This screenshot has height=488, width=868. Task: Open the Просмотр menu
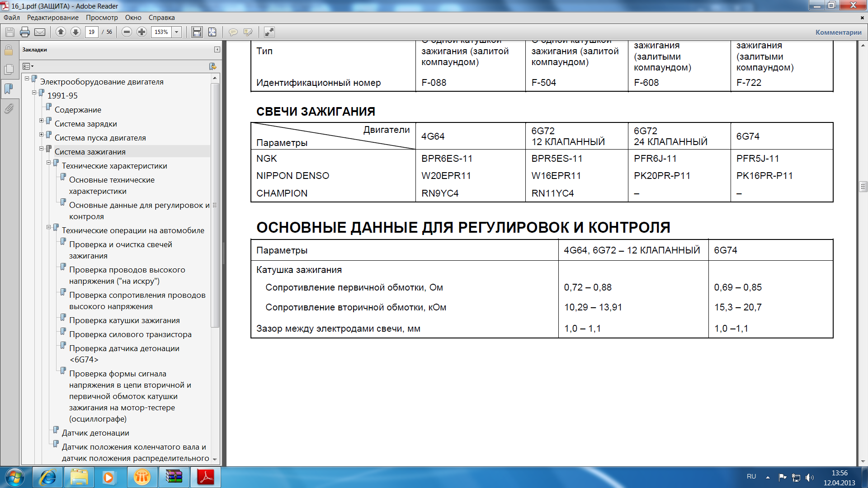(x=102, y=18)
